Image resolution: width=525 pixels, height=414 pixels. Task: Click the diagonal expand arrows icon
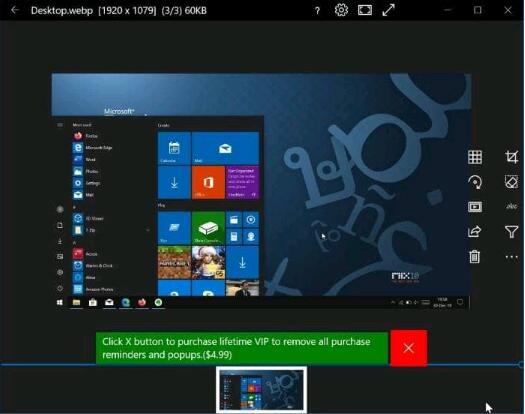[x=388, y=10]
